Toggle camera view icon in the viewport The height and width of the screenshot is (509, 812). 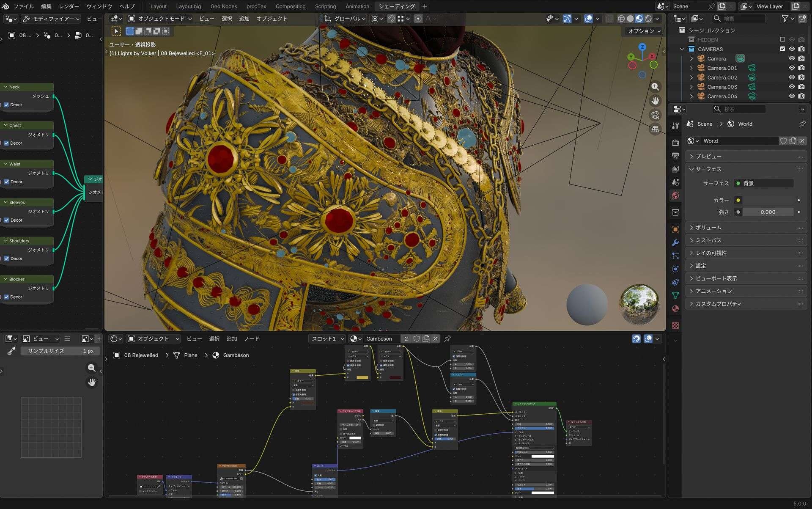point(655,115)
